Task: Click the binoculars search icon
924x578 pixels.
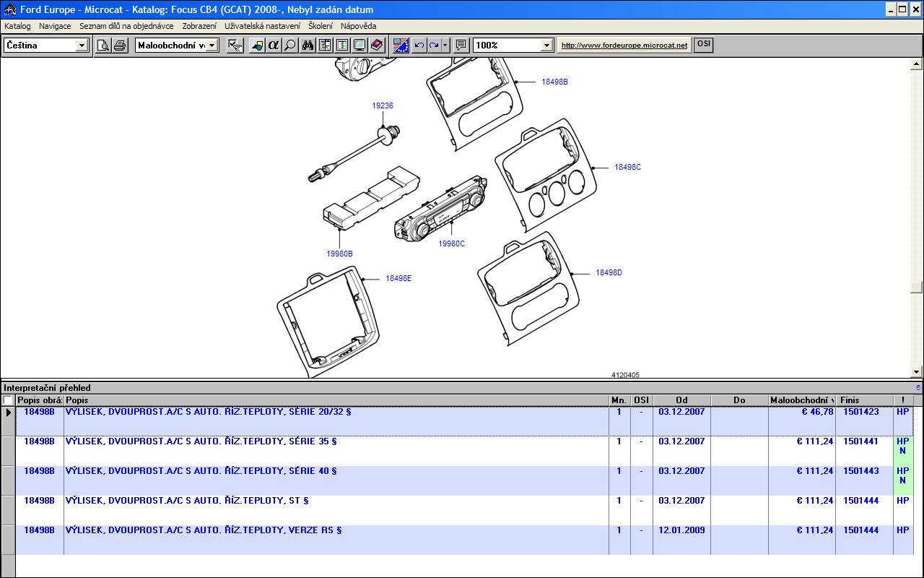Action: (308, 46)
